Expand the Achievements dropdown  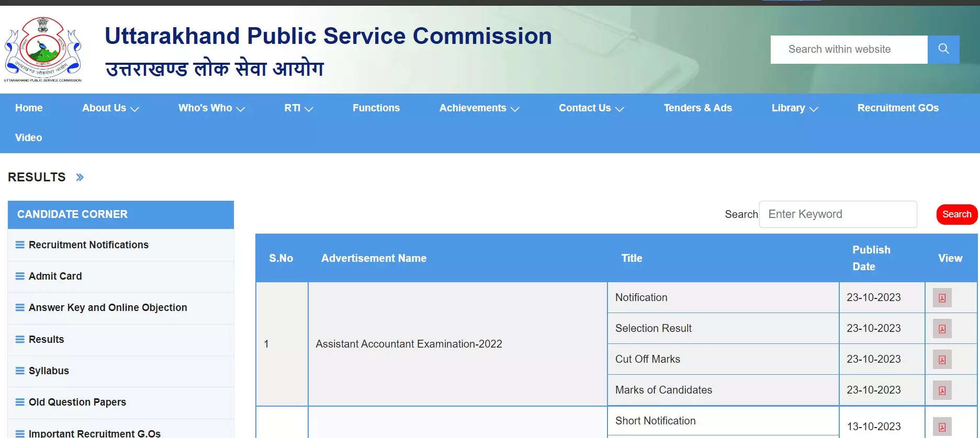click(x=479, y=108)
